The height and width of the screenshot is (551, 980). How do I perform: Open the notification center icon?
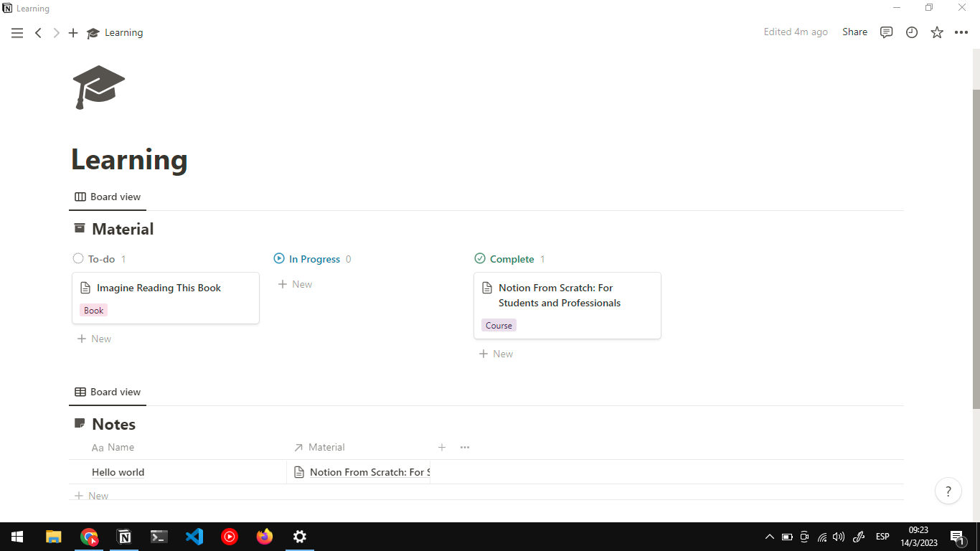(957, 537)
